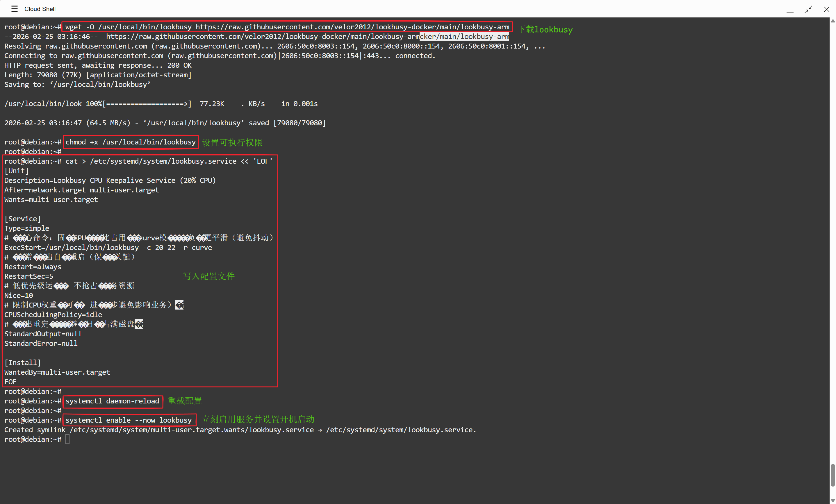Click the chmod +x lookbusy command
This screenshot has width=836, height=504.
pos(131,142)
